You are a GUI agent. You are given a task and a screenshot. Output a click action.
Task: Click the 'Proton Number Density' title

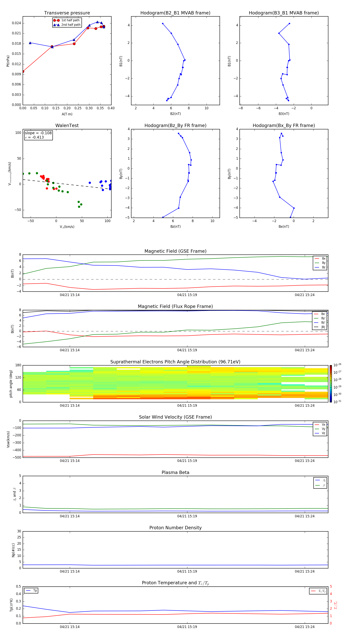click(175, 528)
